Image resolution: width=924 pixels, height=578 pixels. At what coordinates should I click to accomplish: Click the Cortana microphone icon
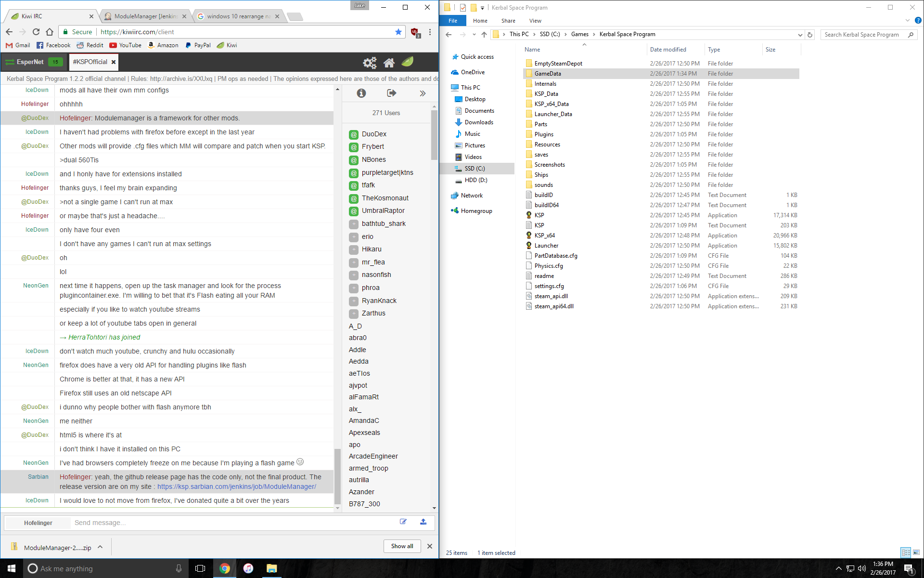click(x=179, y=568)
